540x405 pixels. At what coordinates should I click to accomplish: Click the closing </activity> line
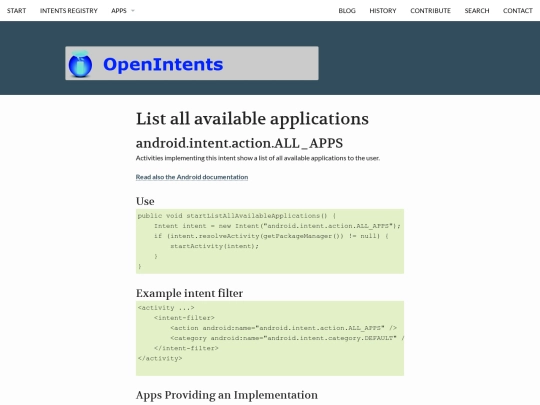coord(160,359)
